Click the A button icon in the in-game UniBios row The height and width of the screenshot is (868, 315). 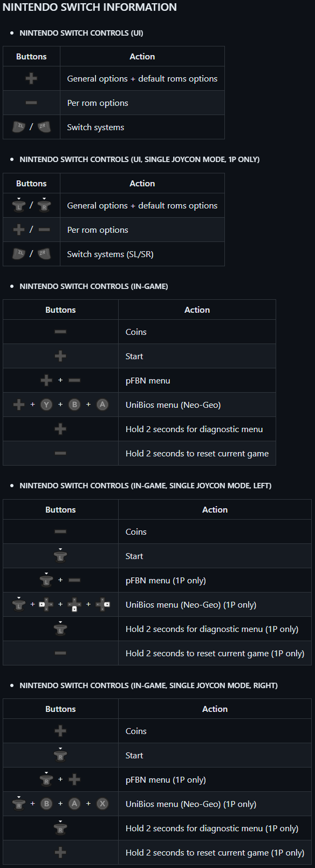102,405
